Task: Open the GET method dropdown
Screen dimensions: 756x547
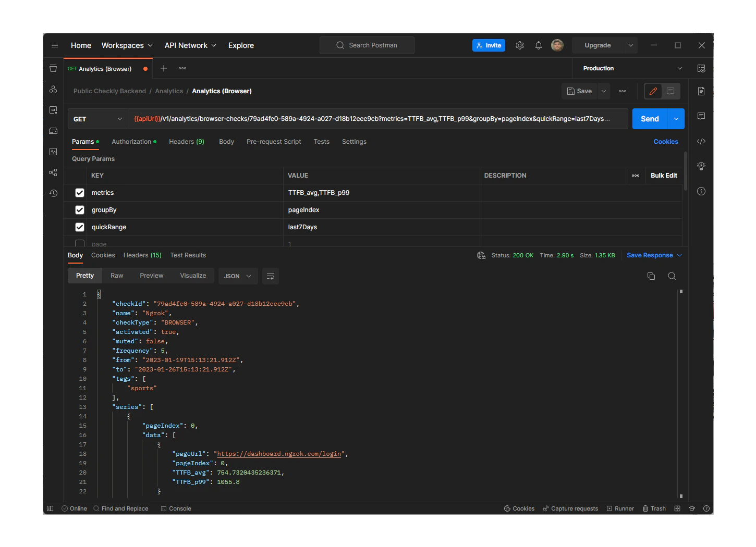Action: (97, 119)
